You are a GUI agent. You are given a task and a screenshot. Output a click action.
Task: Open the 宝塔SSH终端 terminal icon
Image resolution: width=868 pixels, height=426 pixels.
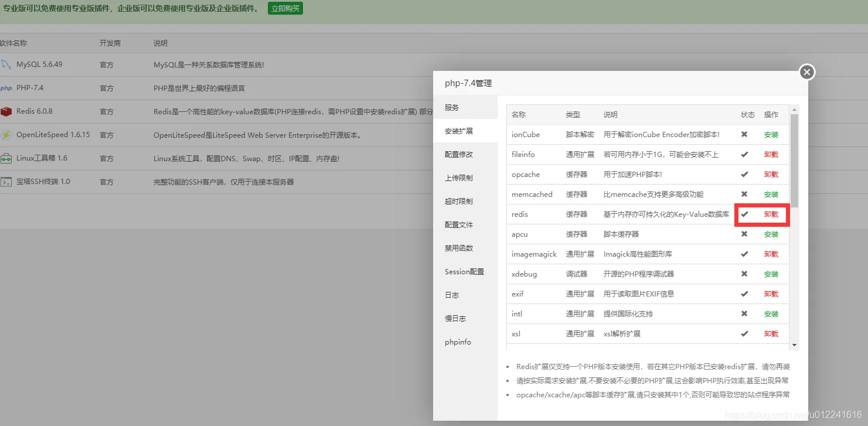click(6, 182)
